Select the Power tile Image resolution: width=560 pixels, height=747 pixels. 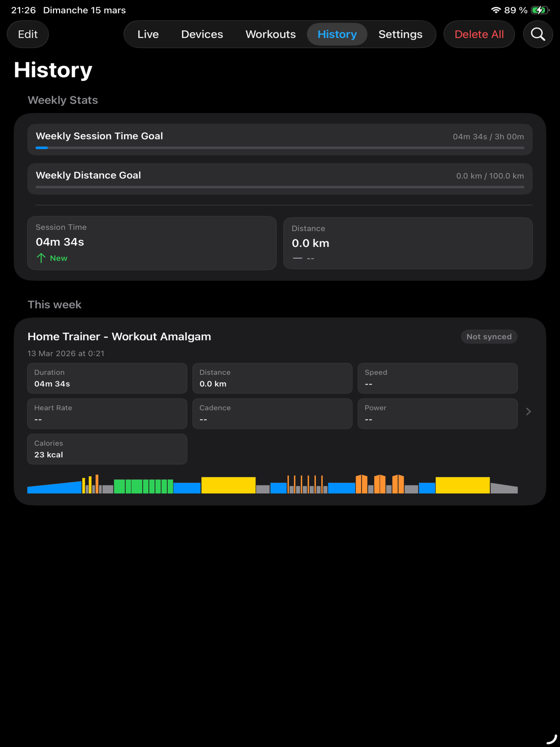pyautogui.click(x=437, y=414)
